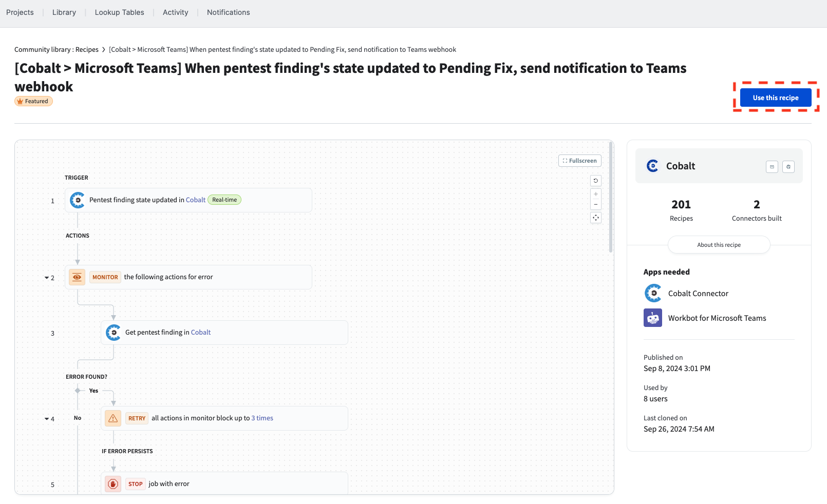Select the MONITOR label in step 2

[105, 277]
